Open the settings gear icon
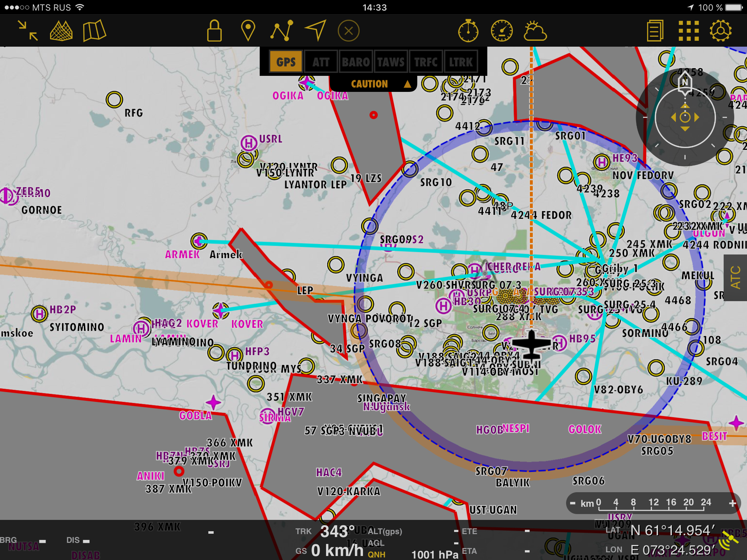Image resolution: width=747 pixels, height=560 pixels. 720,31
